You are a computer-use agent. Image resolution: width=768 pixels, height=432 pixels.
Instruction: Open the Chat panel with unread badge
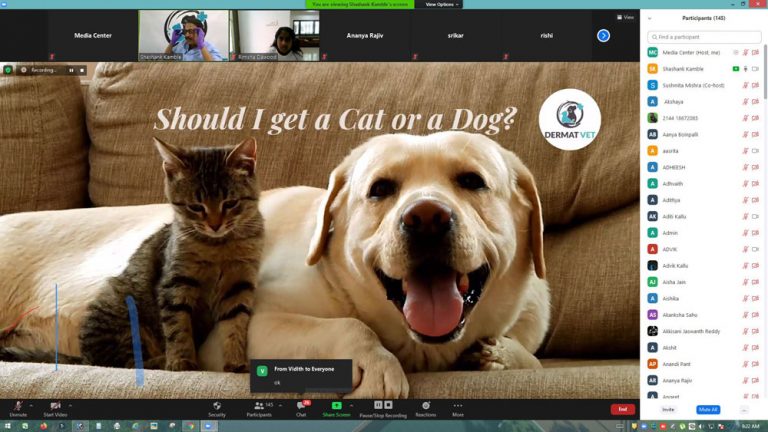pos(301,408)
